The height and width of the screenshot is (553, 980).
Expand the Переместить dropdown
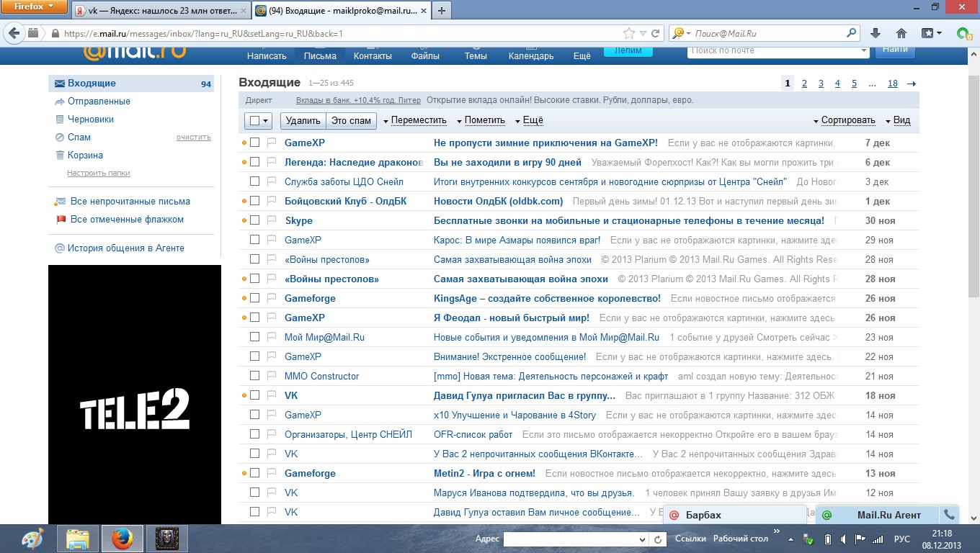tap(414, 121)
